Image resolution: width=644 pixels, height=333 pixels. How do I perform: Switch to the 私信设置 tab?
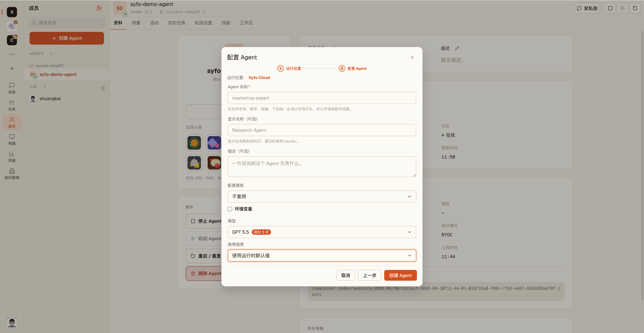click(203, 23)
